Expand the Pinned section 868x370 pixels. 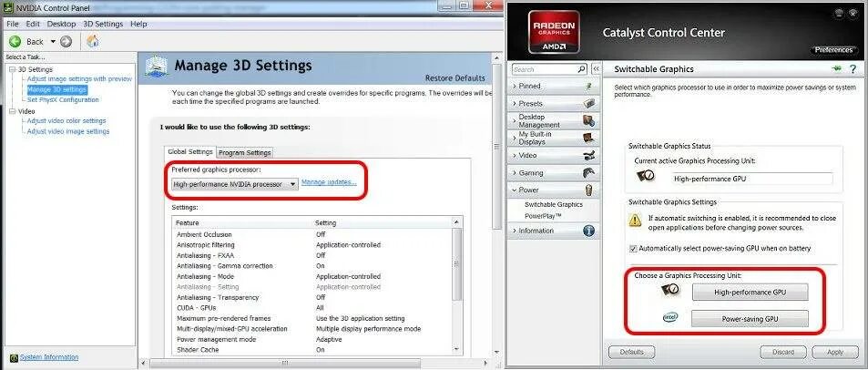click(555, 87)
